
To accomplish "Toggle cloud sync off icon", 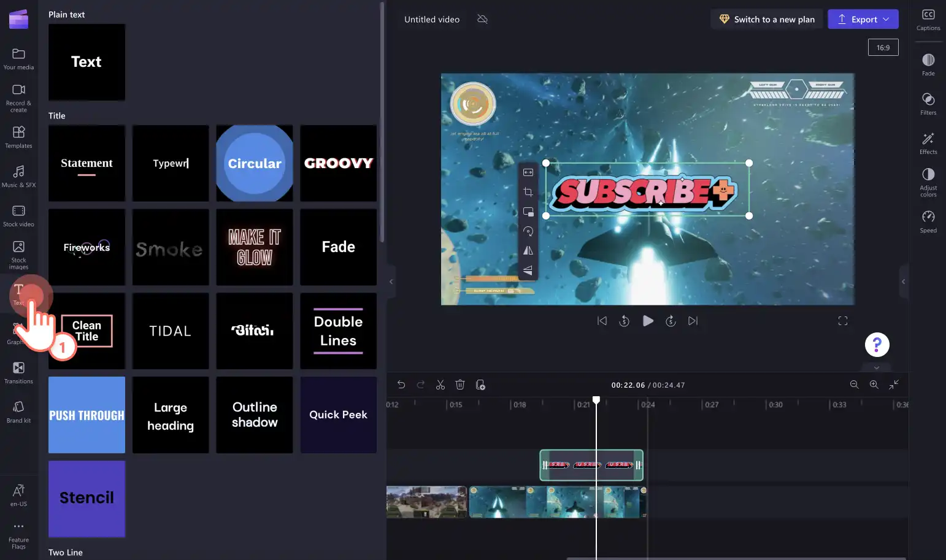I will (x=483, y=19).
